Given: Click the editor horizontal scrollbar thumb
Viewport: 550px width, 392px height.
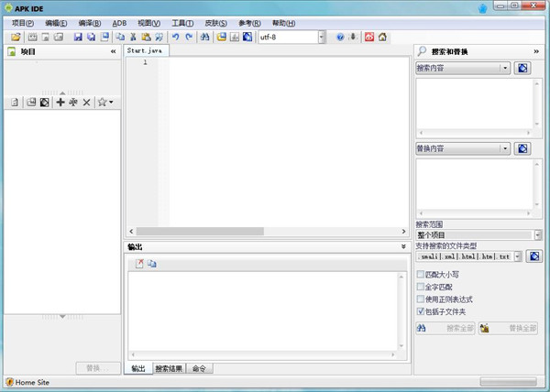Looking at the screenshot, I should point(200,231).
